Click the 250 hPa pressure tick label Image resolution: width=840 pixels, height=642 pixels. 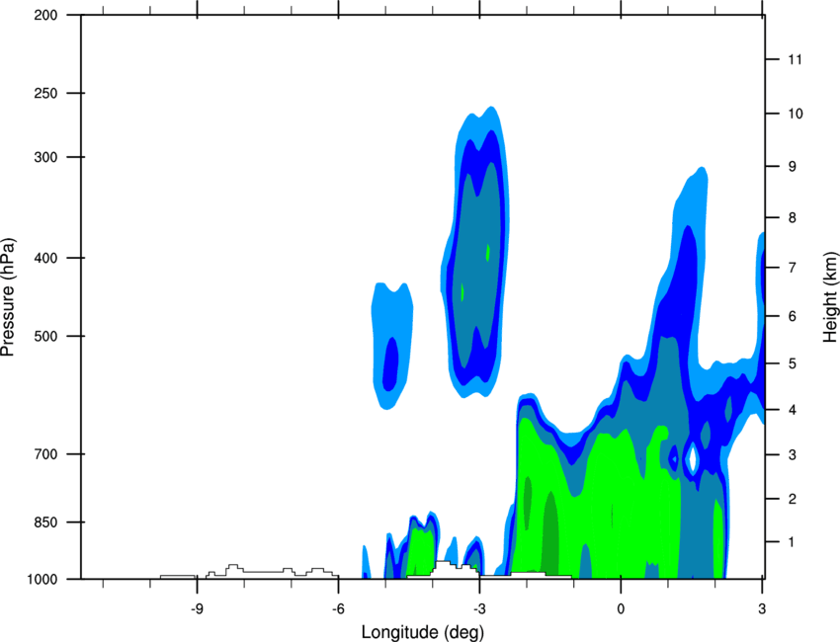coord(45,93)
